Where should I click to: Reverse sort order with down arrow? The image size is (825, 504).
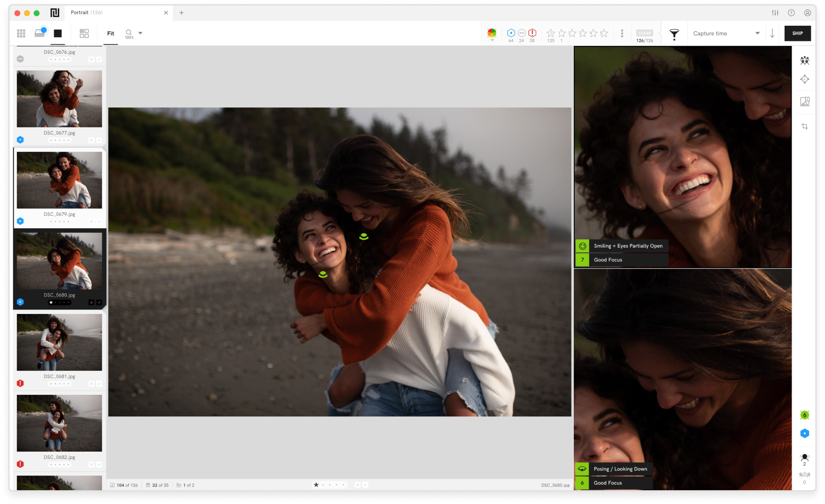click(x=772, y=34)
